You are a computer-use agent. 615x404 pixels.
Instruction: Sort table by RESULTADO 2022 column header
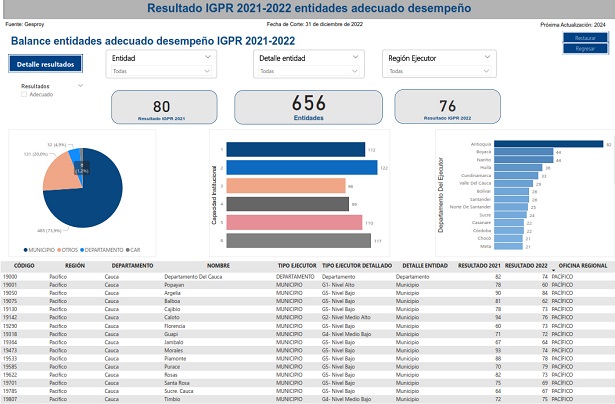tap(526, 266)
